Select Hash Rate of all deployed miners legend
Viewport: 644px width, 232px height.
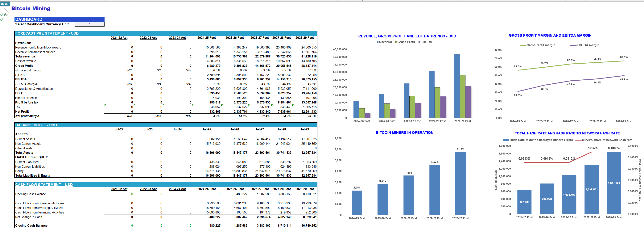point(538,140)
